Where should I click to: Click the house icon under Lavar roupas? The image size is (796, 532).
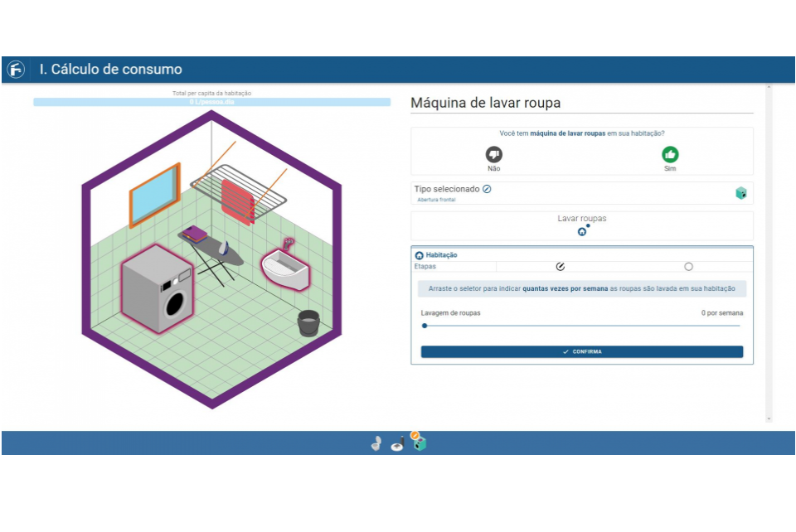(x=582, y=231)
